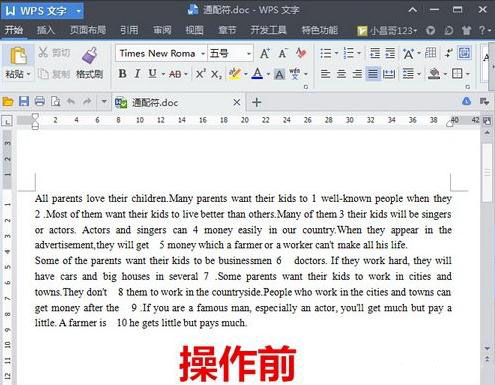Click the line spacing icon
This screenshot has width=495, height=385.
pyautogui.click(x=408, y=74)
